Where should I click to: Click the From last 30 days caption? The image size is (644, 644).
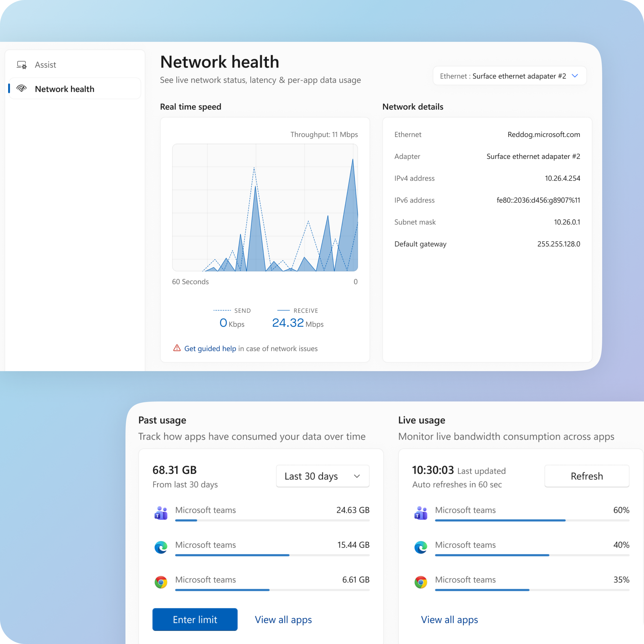click(x=185, y=484)
